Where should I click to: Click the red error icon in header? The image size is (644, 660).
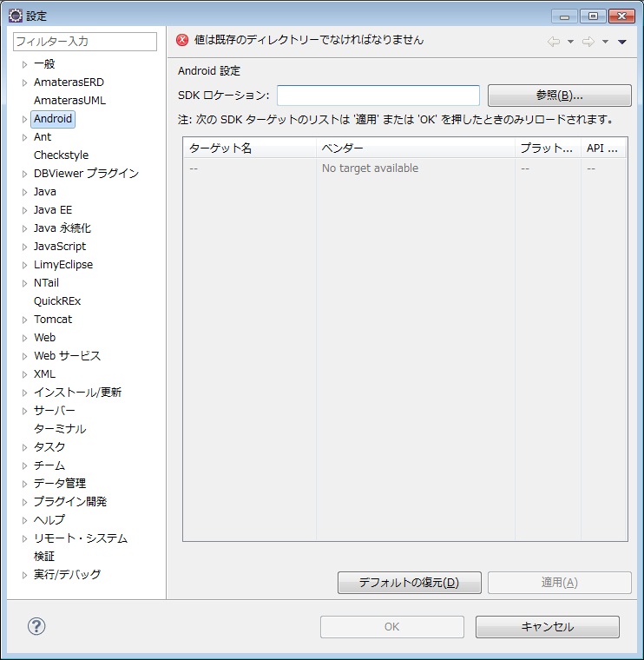(x=182, y=40)
